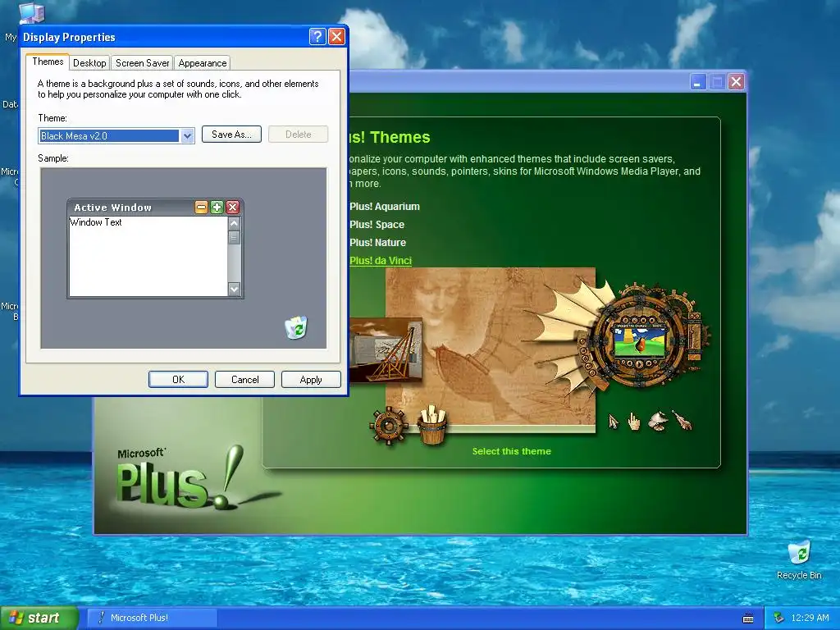
Task: Select the Plus! Space theme
Action: [x=377, y=225]
